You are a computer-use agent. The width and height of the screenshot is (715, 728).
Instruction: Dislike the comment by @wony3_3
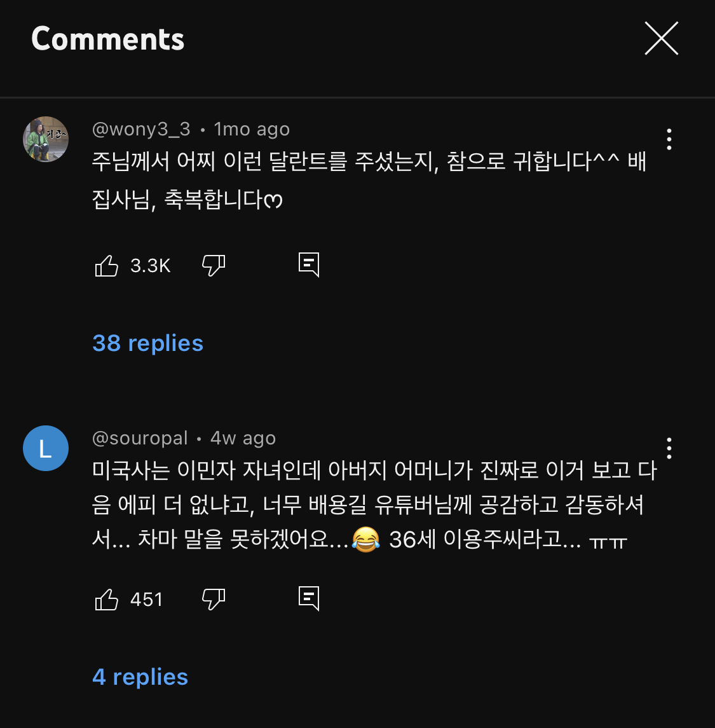pos(214,265)
